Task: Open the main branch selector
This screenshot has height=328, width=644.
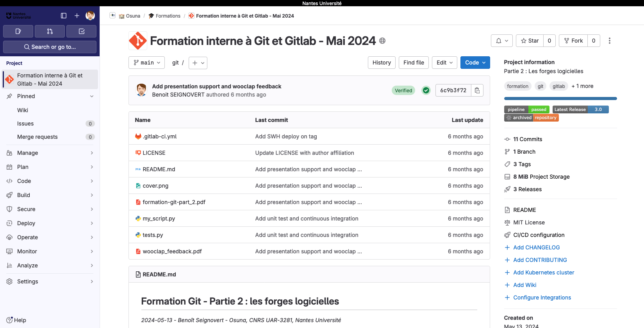Action: tap(146, 63)
